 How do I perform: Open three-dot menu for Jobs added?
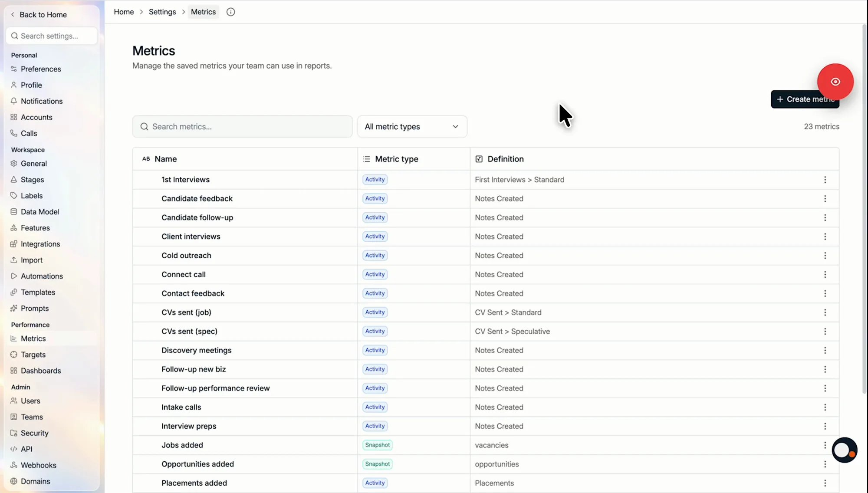pyautogui.click(x=825, y=445)
